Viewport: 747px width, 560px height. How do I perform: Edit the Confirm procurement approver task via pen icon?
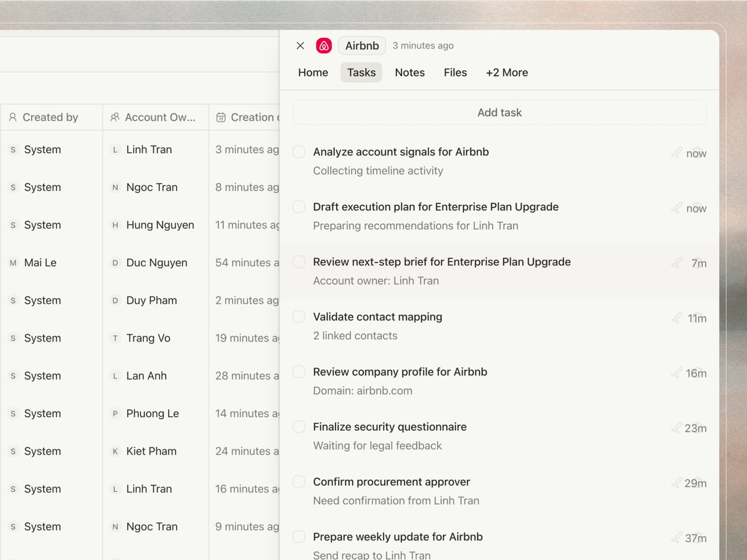click(x=677, y=482)
